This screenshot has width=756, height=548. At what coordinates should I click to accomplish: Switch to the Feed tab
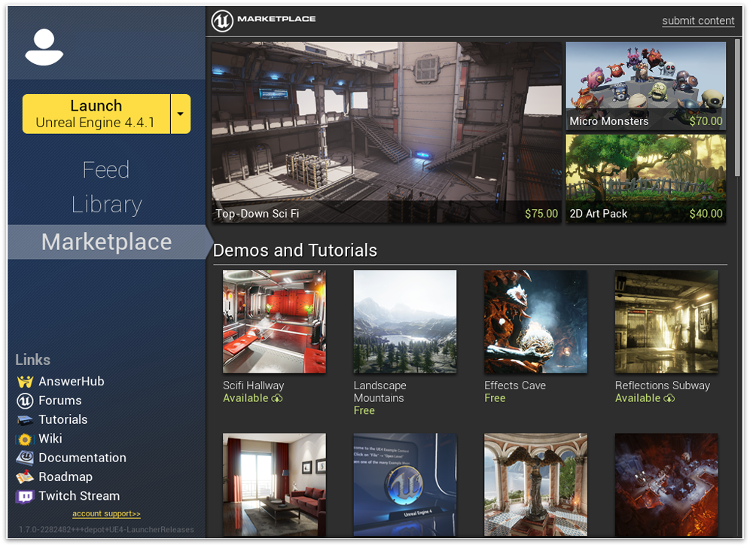(106, 170)
